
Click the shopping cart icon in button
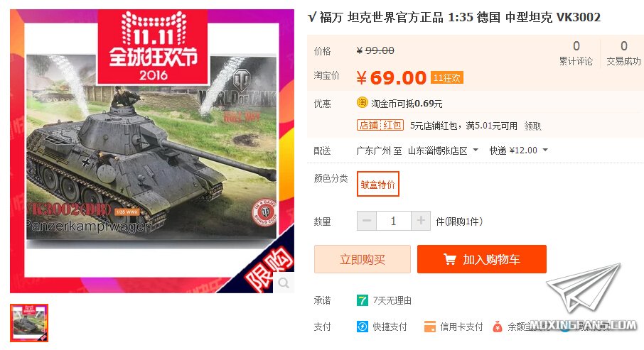coord(449,259)
